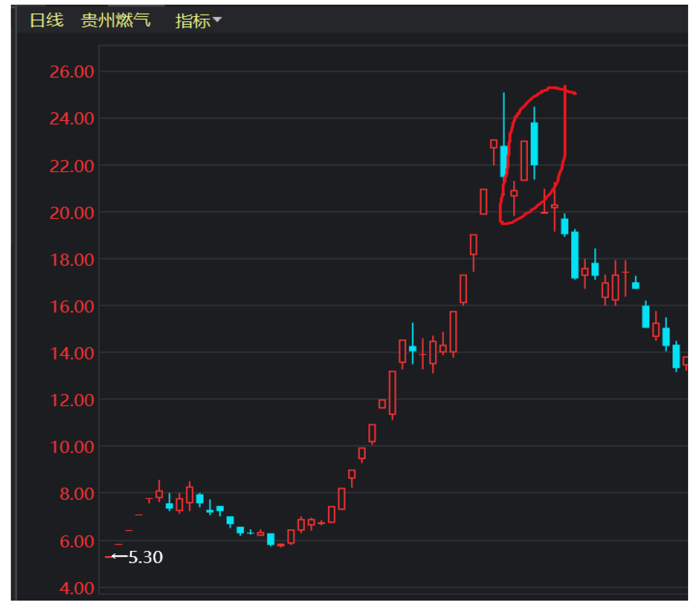Select the 4.00 price axis label

tap(77, 588)
